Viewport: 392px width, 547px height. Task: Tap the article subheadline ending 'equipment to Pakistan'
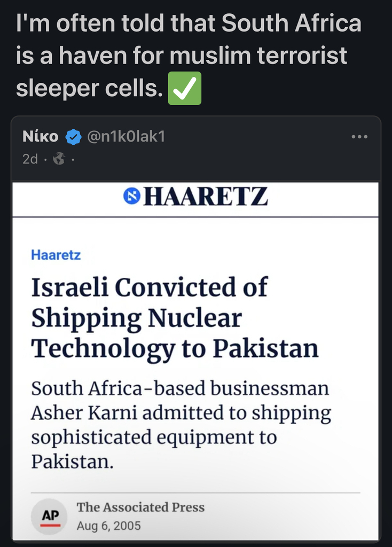pos(181,425)
